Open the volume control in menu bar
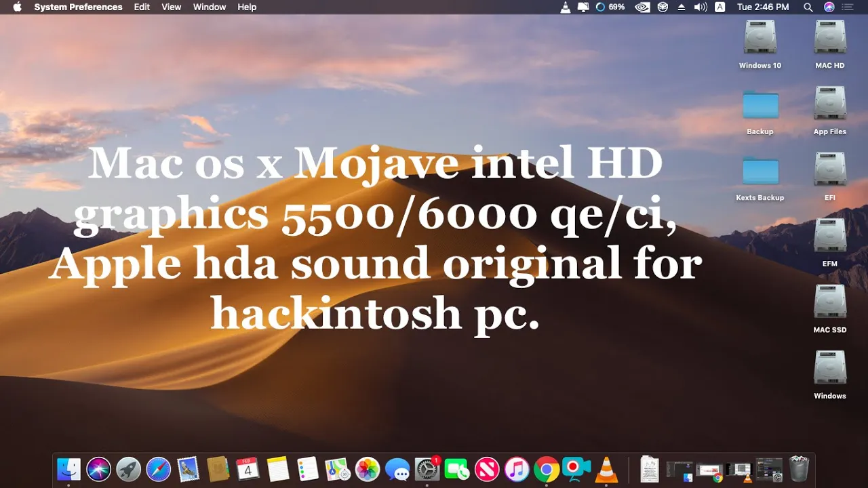The height and width of the screenshot is (488, 868). point(701,7)
